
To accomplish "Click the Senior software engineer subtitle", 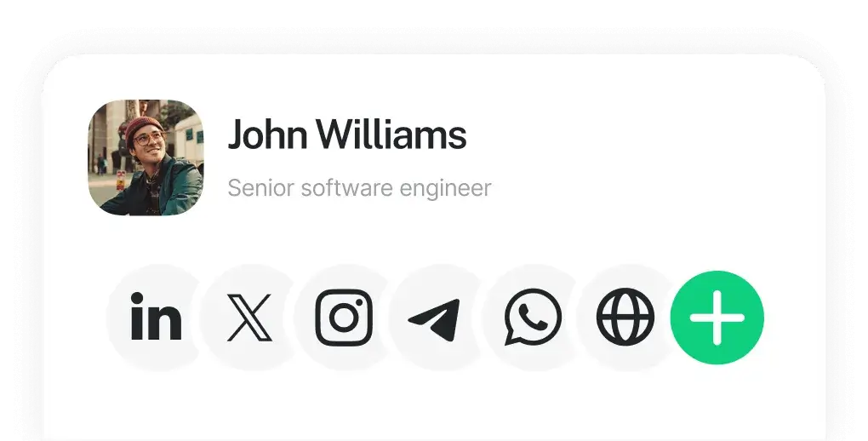I will pos(359,188).
